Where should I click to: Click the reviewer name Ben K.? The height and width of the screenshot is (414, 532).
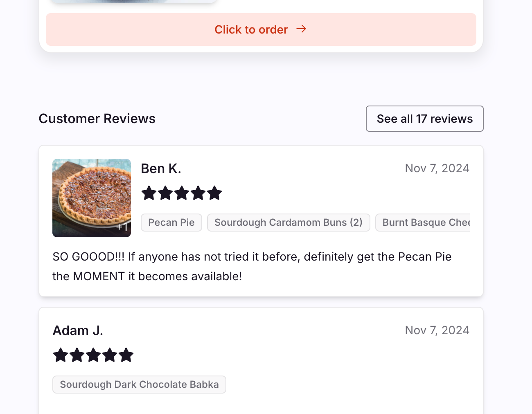[x=161, y=169]
